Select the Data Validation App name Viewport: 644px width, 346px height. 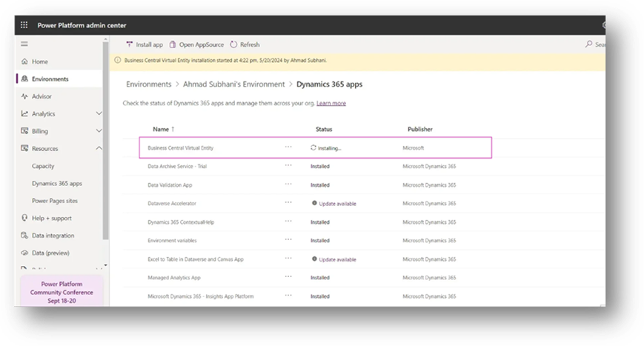(x=170, y=185)
